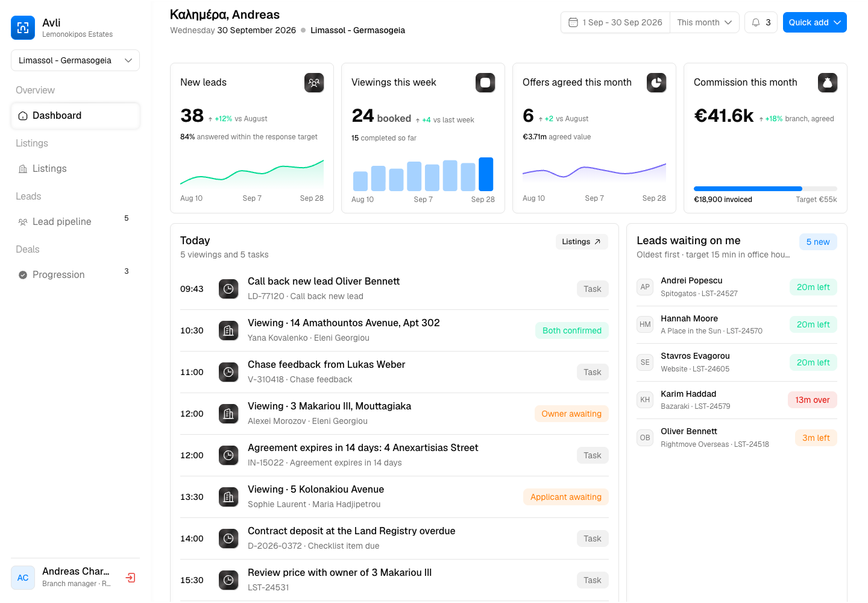Click Task tag on Oliver Bennett callback
Screen dimensions: 868x603
point(593,289)
